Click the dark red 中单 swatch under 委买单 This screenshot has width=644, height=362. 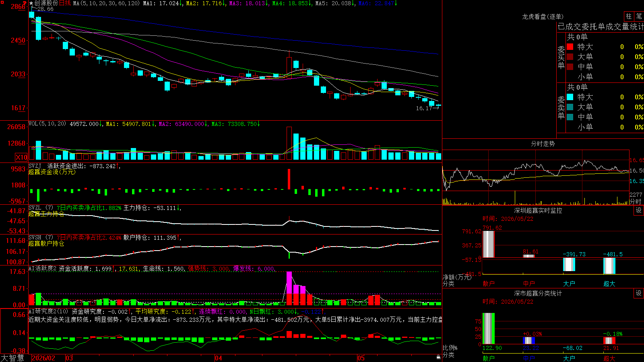point(570,67)
